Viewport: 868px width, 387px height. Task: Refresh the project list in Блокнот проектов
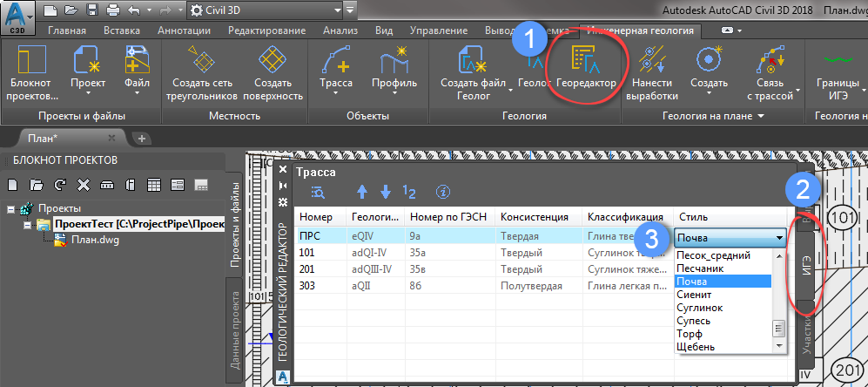[60, 184]
